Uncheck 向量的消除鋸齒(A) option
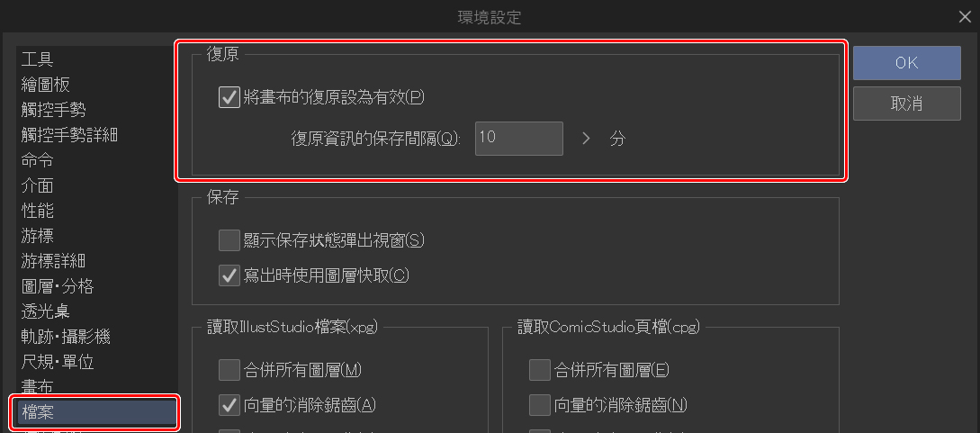This screenshot has height=433, width=980. tap(229, 405)
